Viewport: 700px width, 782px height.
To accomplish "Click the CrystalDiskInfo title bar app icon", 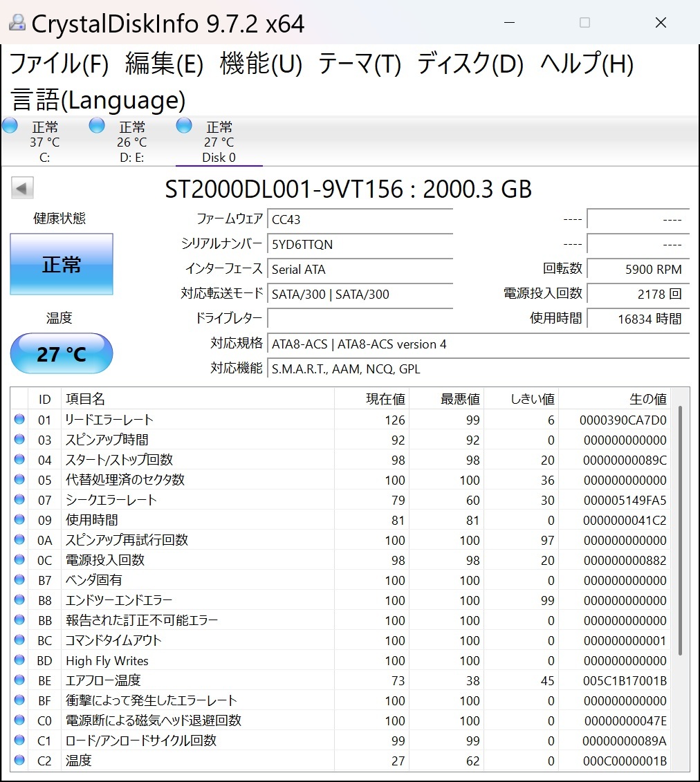I will [x=17, y=22].
